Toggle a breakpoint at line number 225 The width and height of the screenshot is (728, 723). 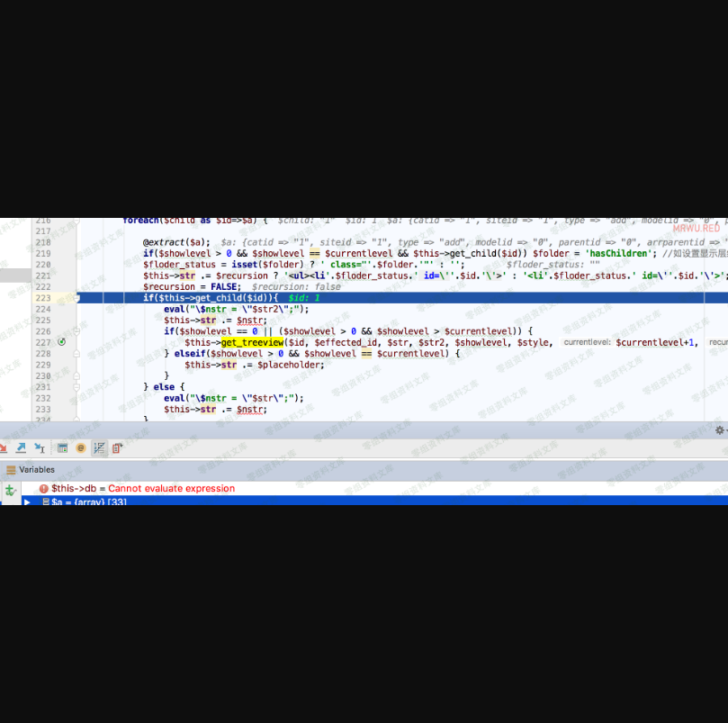coord(43,320)
